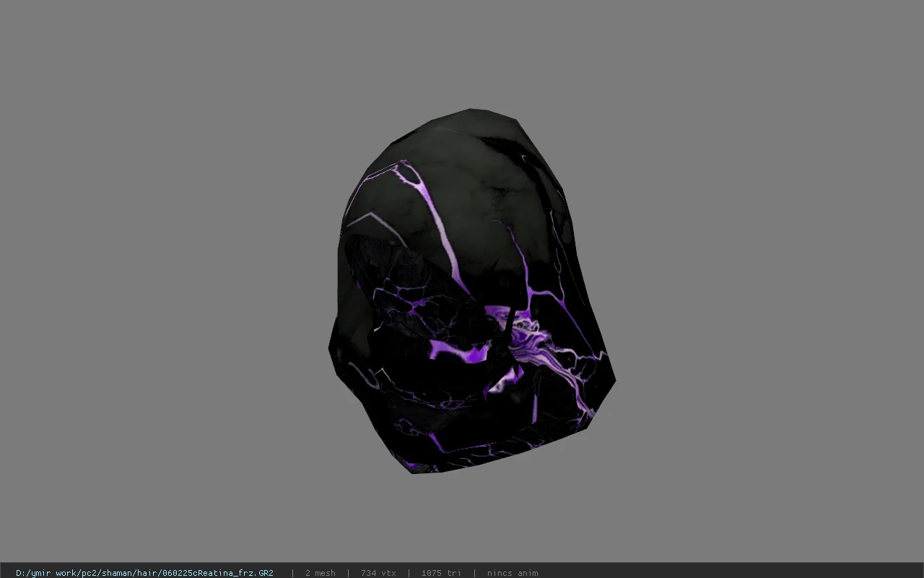Click the '1075 tri' triangle count
This screenshot has width=924, height=578.
[441, 573]
